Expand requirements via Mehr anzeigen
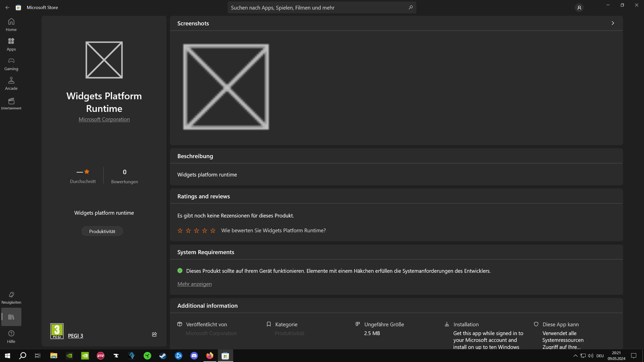 (194, 284)
